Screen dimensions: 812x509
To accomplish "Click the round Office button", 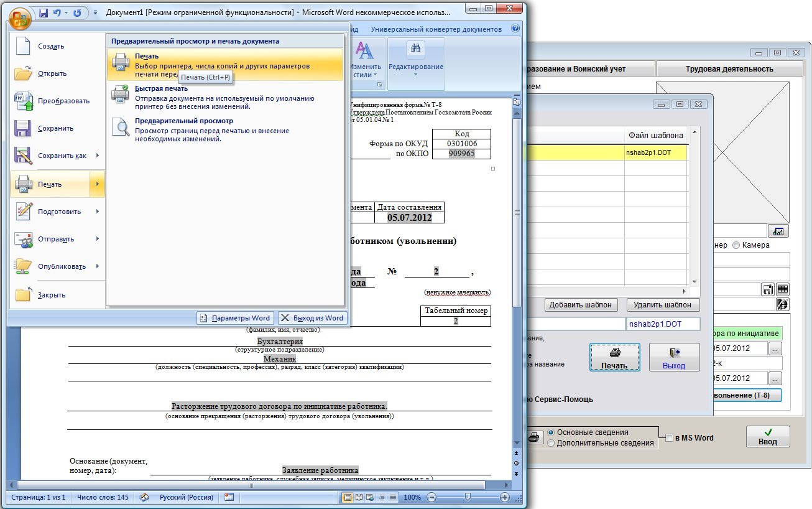I will pos(21,17).
